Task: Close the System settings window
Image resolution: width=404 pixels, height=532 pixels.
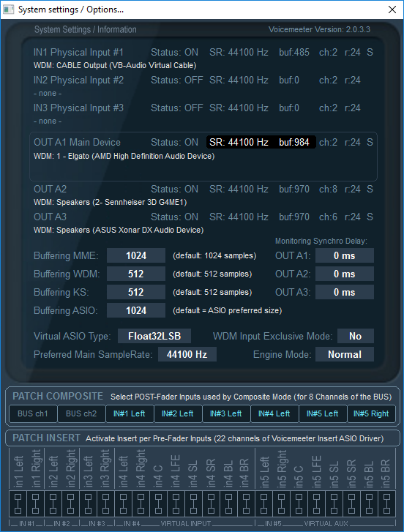Action: (392, 10)
